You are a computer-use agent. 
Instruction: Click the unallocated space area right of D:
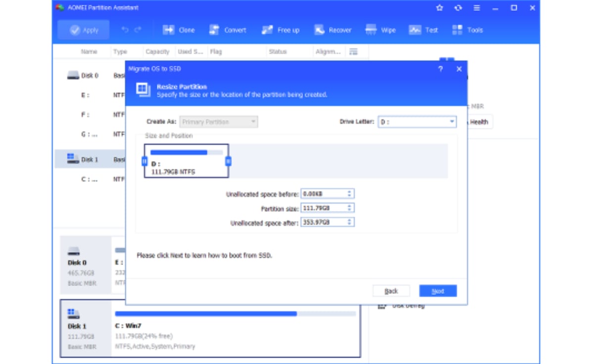pyautogui.click(x=338, y=161)
